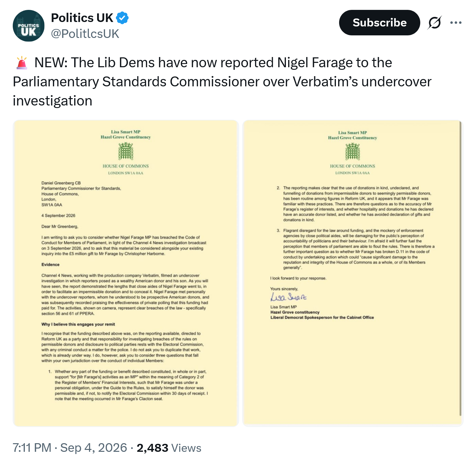View the 2,483 Views count
Image resolution: width=476 pixels, height=462 pixels.
click(x=169, y=448)
